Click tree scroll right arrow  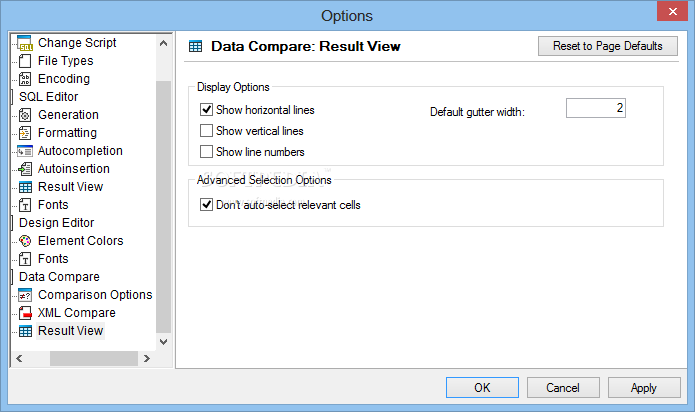(x=147, y=358)
